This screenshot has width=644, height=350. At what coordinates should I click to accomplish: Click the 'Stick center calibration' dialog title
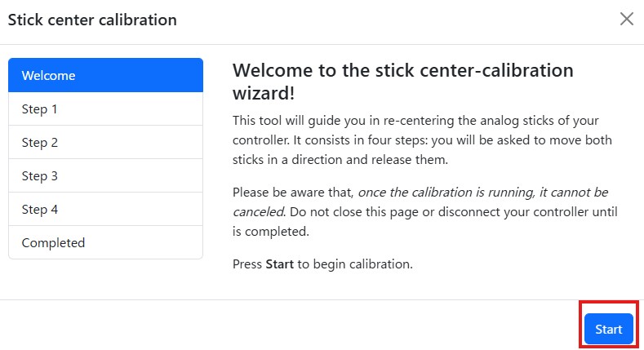coord(92,20)
